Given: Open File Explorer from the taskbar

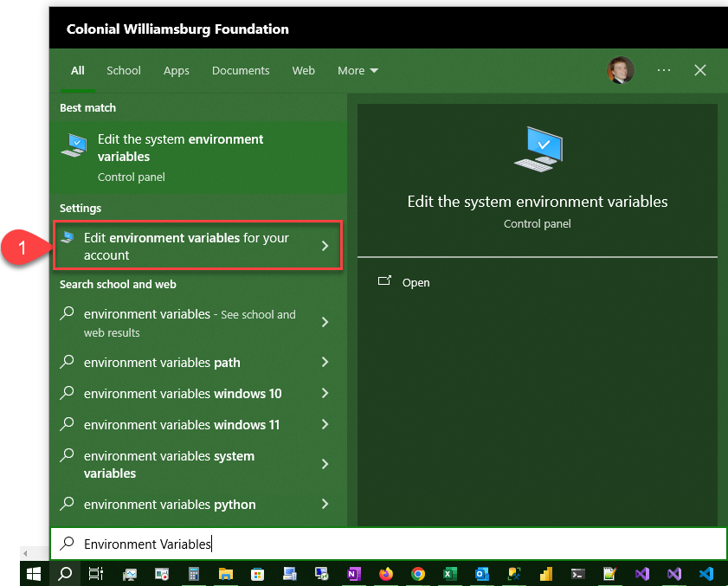Looking at the screenshot, I should 226,575.
